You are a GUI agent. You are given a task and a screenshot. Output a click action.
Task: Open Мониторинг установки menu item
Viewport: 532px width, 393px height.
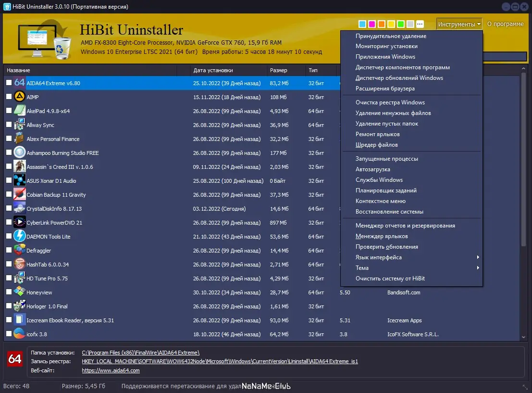412,46
